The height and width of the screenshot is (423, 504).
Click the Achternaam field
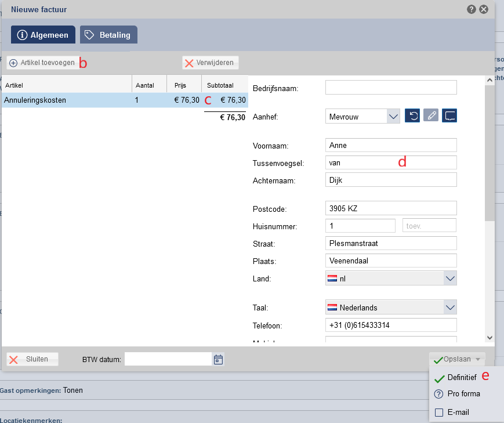coord(391,180)
